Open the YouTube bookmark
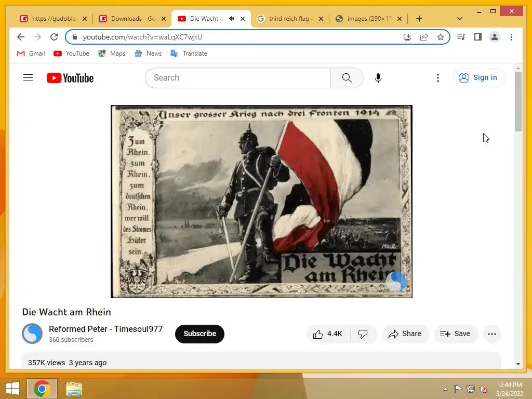The height and width of the screenshot is (399, 532). (71, 54)
